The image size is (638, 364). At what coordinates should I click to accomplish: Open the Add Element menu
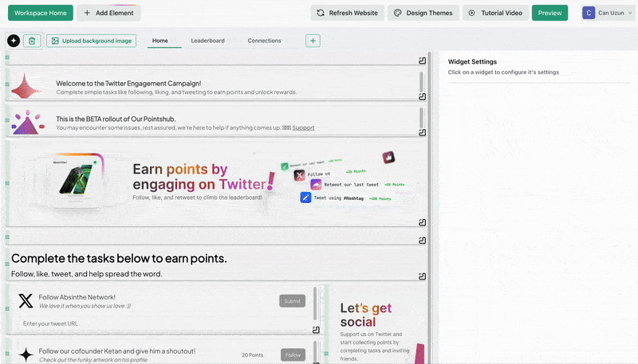[108, 13]
